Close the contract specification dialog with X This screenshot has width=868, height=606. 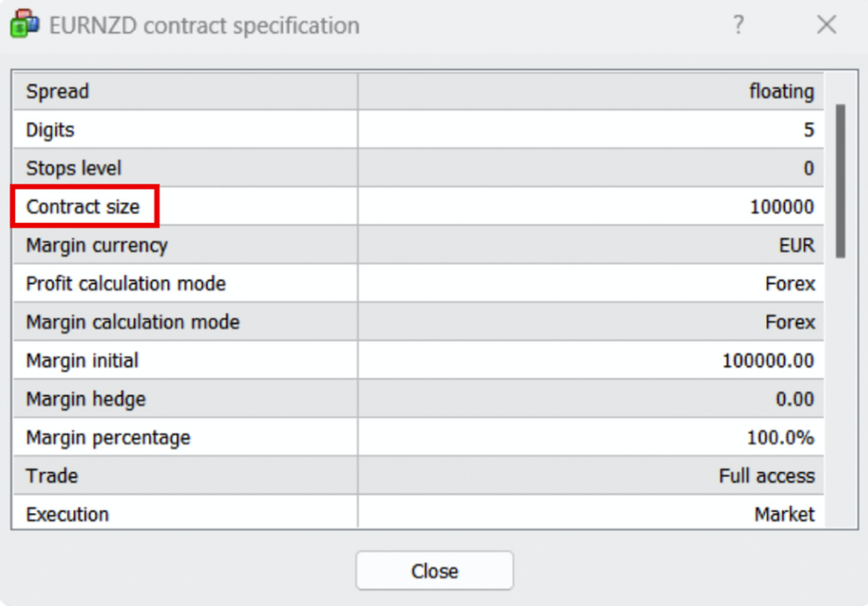(x=826, y=25)
